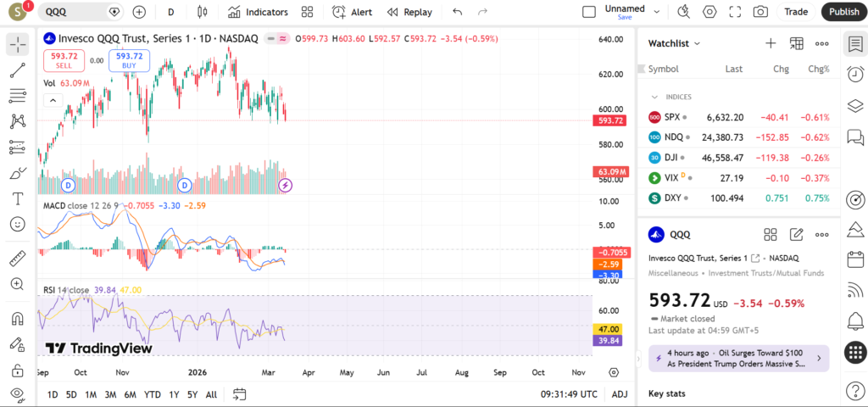Toggle magnet mode for drawings

coord(17,319)
